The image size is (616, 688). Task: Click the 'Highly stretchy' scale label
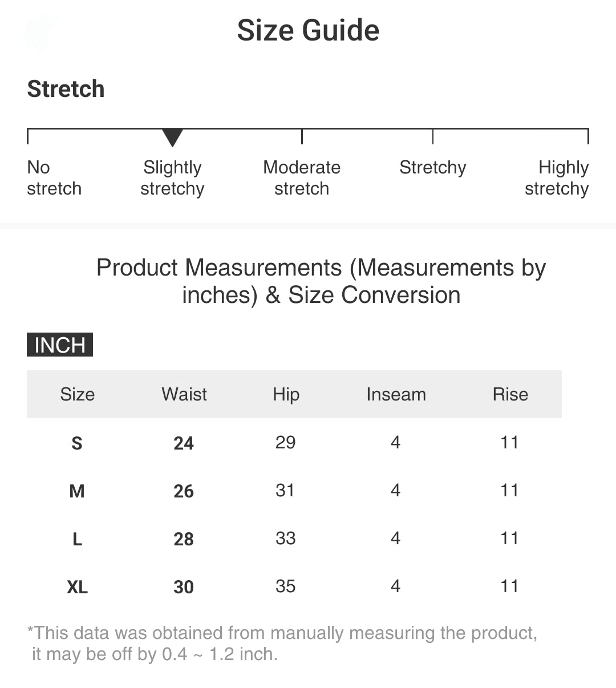(557, 178)
